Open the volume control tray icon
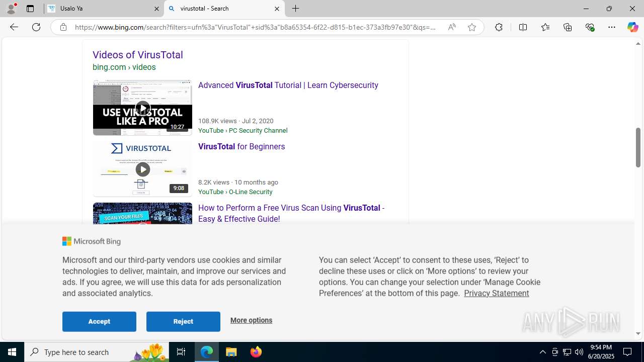This screenshot has width=644, height=362. pos(579,352)
